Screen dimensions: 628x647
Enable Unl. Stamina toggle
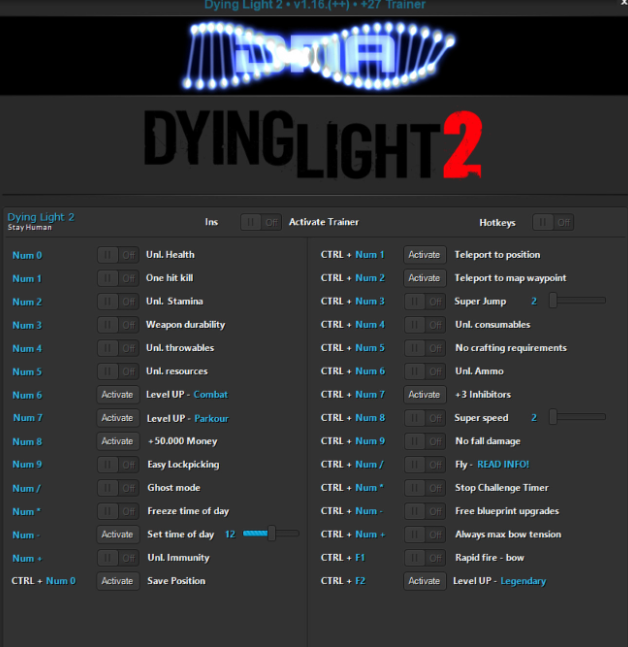click(x=118, y=302)
